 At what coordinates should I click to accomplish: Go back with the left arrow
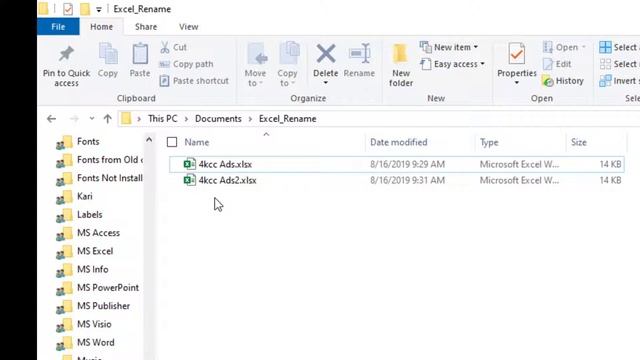51,119
